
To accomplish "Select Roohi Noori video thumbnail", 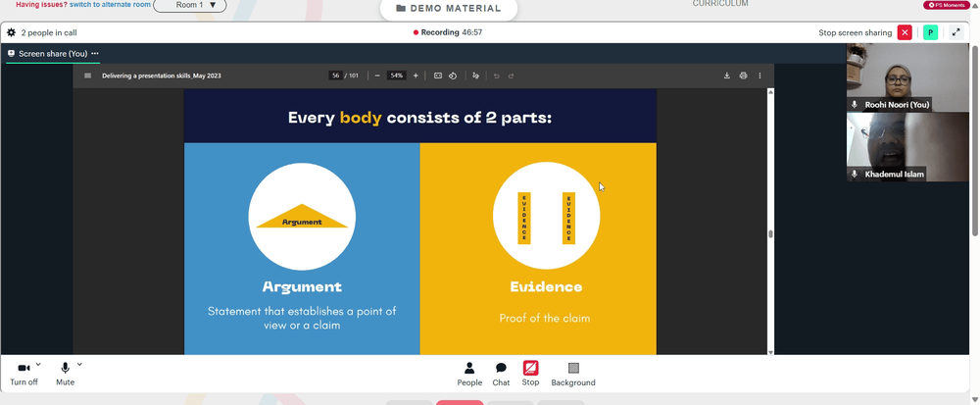I will click(907, 77).
